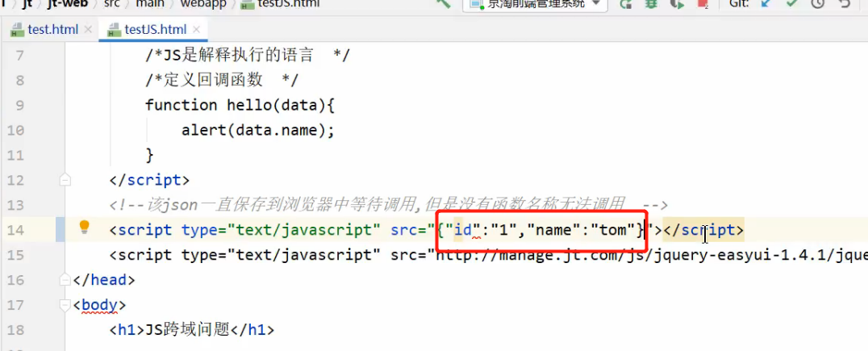Click the red Stop icon

tap(703, 4)
